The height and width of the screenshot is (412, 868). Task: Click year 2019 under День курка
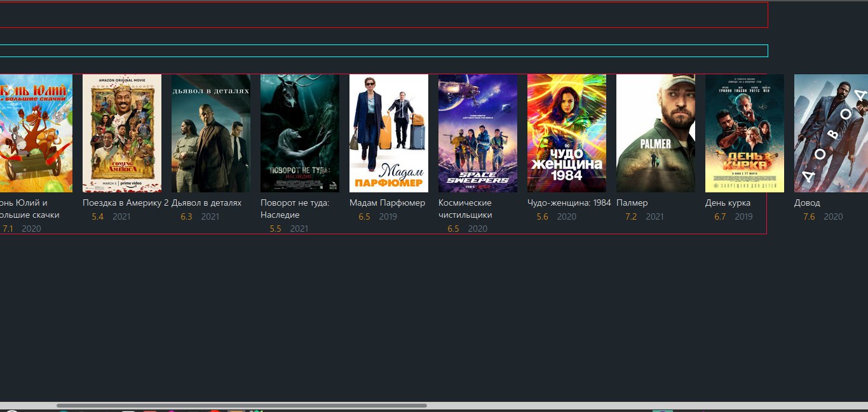coord(744,217)
